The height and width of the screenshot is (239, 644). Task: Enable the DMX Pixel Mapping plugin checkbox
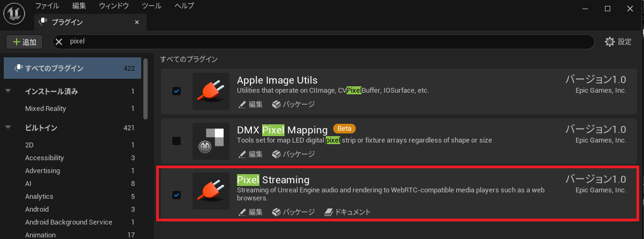coord(177,141)
